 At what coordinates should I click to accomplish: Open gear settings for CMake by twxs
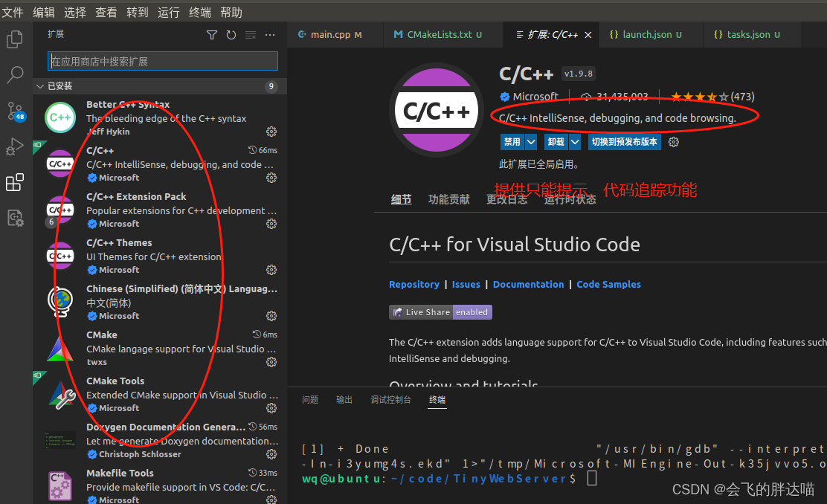271,362
